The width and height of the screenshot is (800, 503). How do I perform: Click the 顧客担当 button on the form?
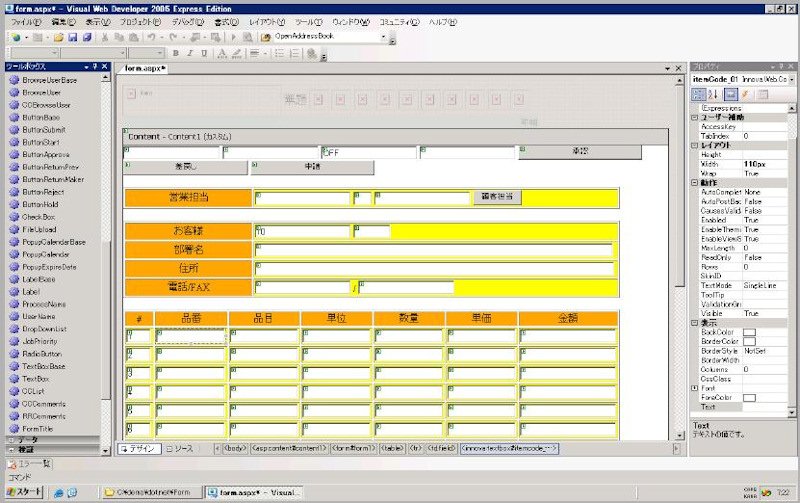tap(497, 196)
